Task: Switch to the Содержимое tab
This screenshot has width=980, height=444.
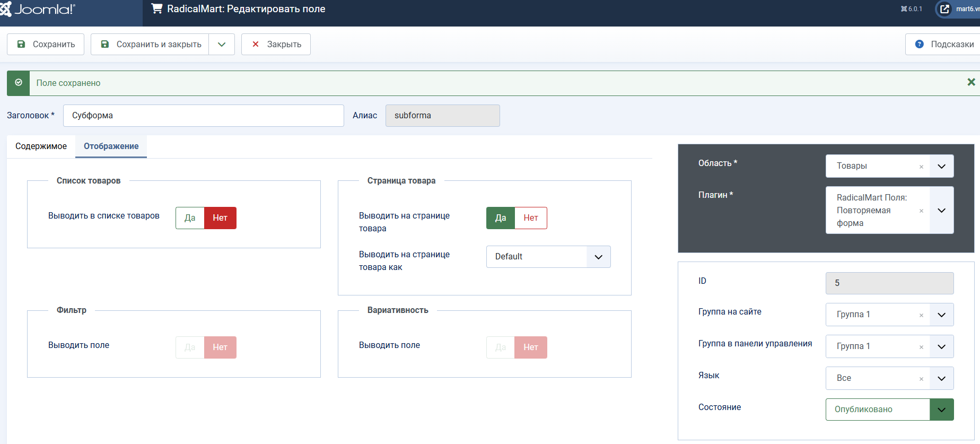Action: pyautogui.click(x=41, y=146)
